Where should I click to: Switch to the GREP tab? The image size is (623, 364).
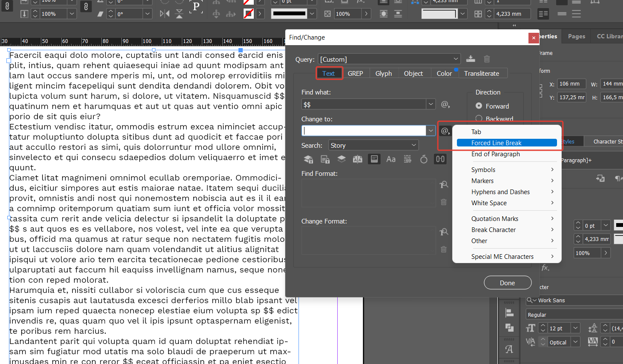pyautogui.click(x=356, y=73)
